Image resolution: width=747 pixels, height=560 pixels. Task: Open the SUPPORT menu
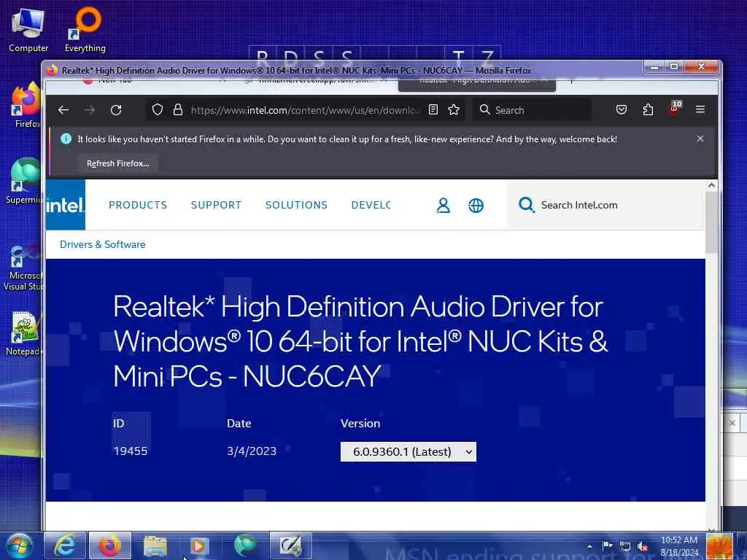216,205
